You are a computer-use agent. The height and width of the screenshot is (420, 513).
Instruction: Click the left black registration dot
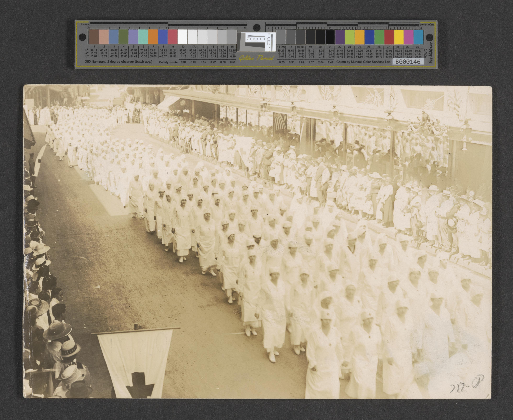(x=82, y=37)
